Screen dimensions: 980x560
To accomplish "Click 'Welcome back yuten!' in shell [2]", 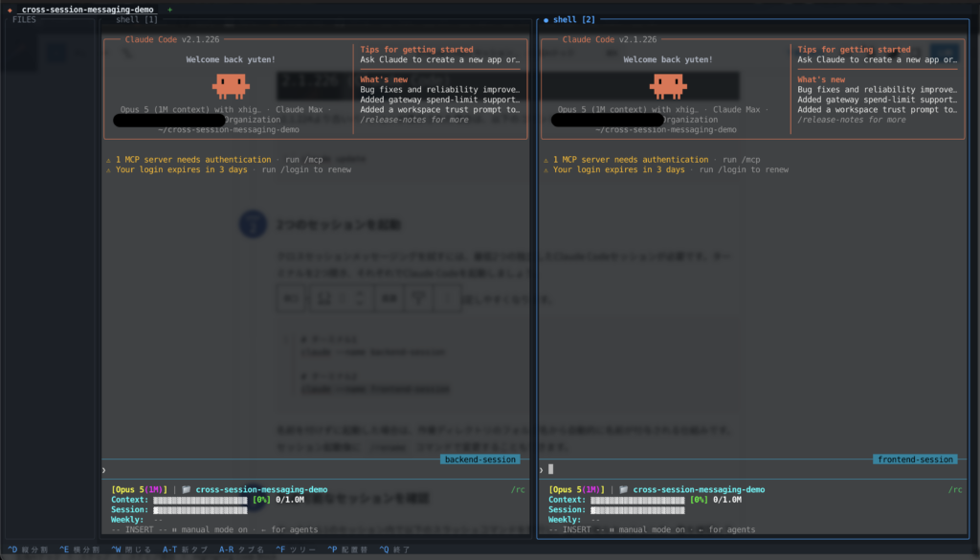I will click(x=668, y=59).
